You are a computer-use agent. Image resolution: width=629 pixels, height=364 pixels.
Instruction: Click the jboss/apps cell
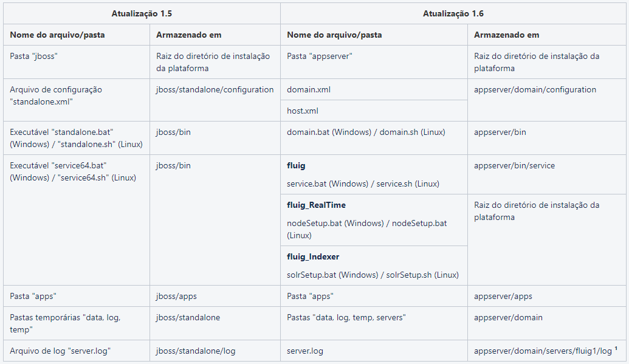coord(215,296)
